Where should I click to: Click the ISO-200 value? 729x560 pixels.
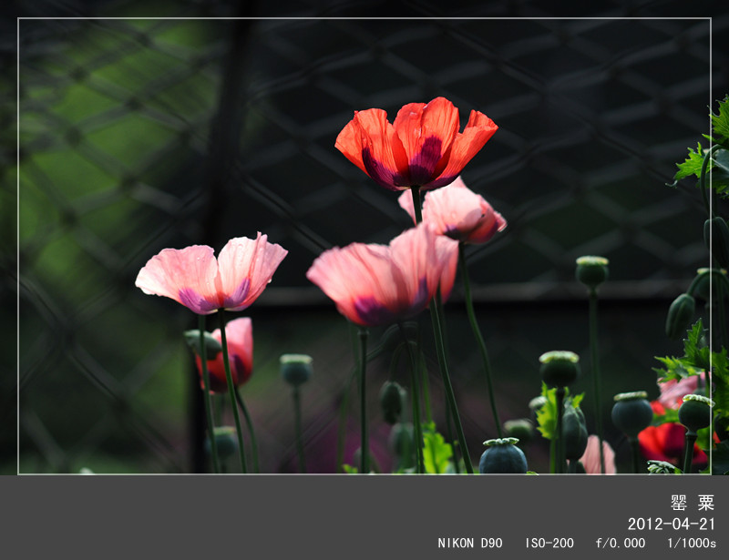[x=549, y=544]
